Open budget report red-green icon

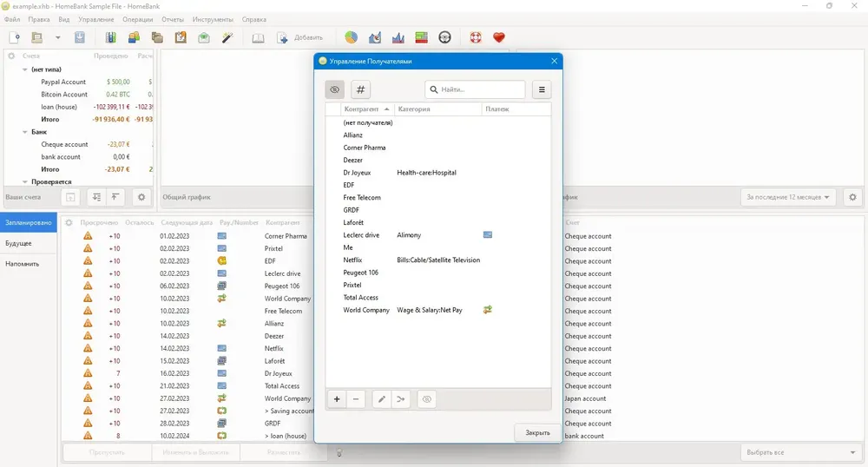pyautogui.click(x=421, y=37)
